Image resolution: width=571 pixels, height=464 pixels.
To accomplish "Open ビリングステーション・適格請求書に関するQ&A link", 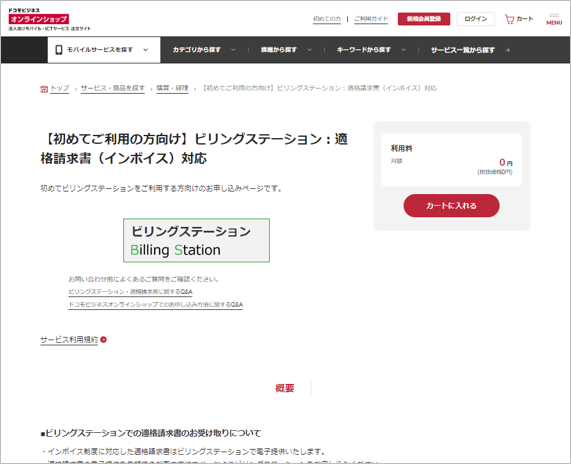I will coord(130,292).
